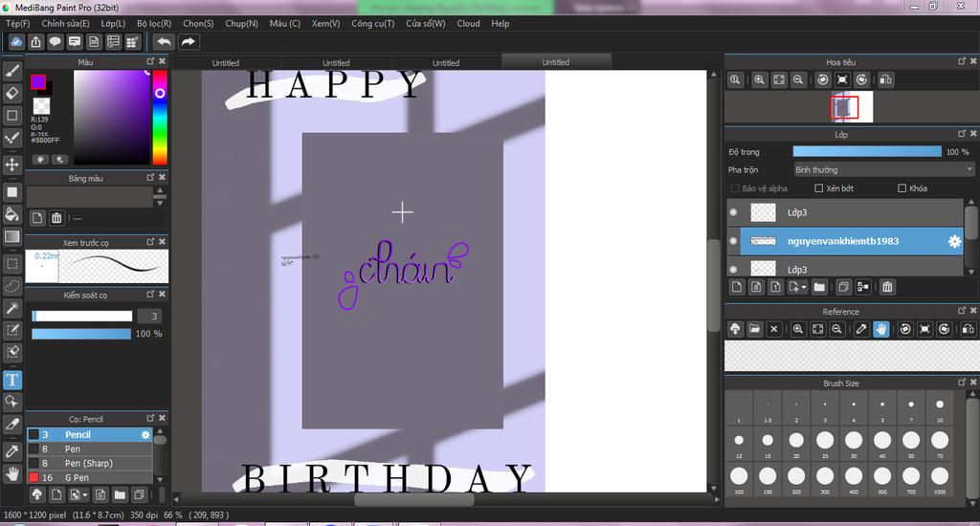Screen dimensions: 980x526
Task: Click the rainbow hue bar
Action: point(160,117)
